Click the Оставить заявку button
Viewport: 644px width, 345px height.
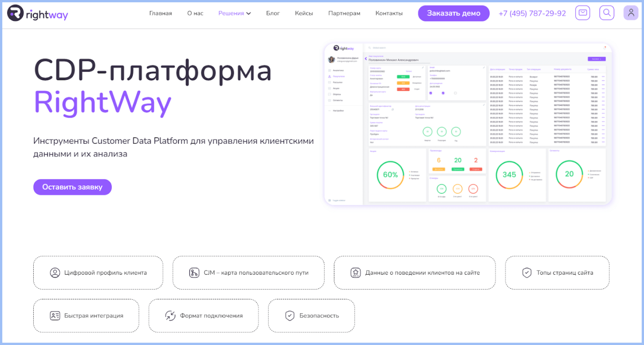tap(72, 187)
